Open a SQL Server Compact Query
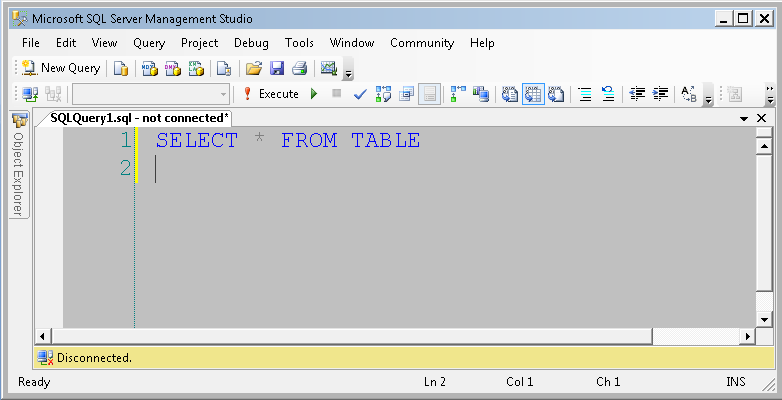Viewport: 782px width, 400px height. pyautogui.click(x=224, y=68)
